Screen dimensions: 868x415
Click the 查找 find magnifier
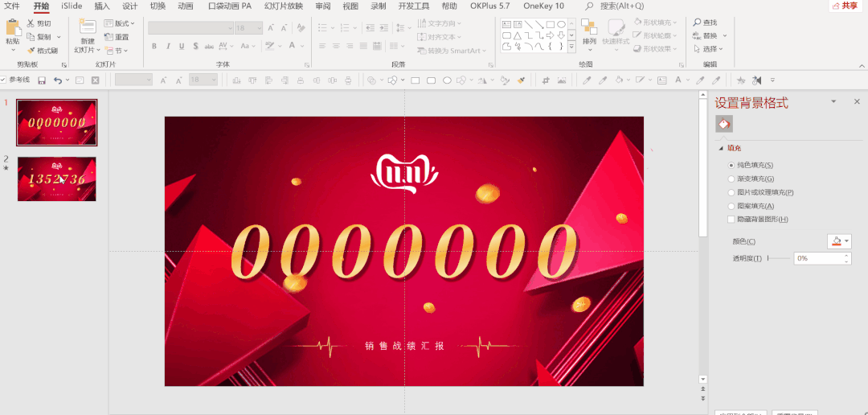pyautogui.click(x=705, y=23)
